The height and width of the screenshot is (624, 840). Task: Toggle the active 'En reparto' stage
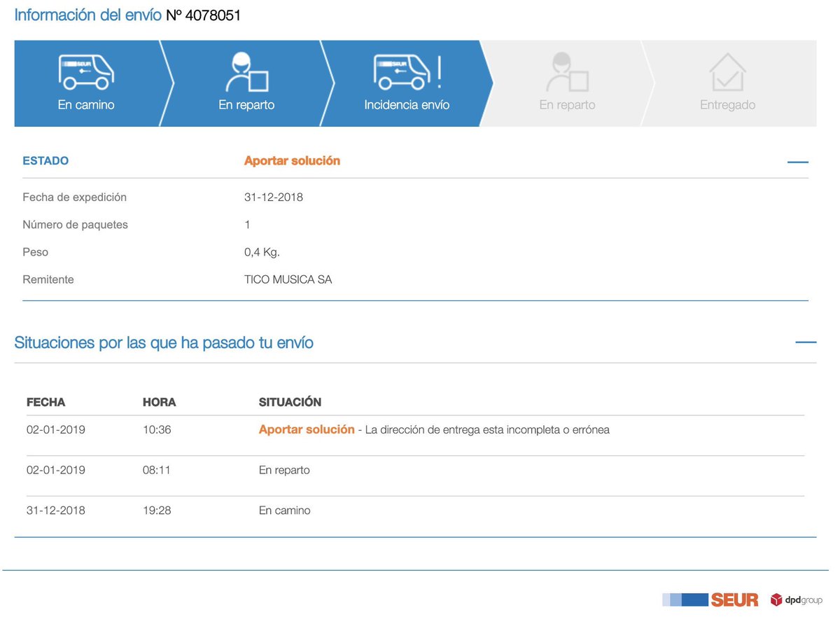click(x=246, y=83)
